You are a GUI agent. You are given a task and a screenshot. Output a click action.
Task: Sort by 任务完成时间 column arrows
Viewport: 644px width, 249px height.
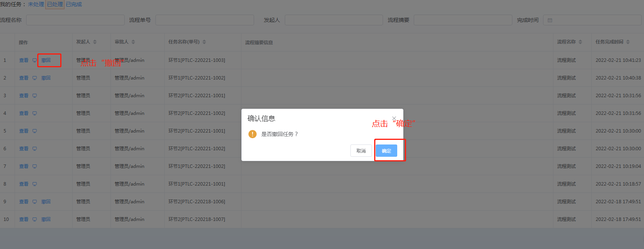628,42
